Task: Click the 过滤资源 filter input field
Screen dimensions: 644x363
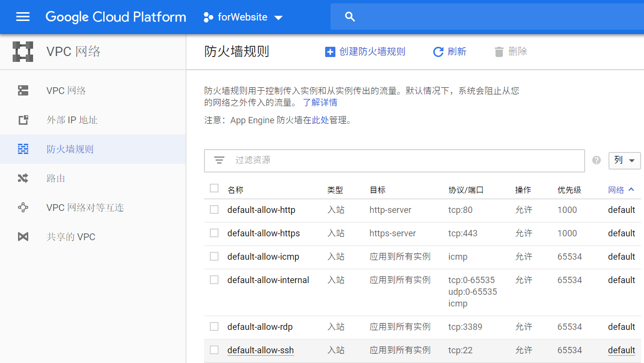Action: click(404, 160)
